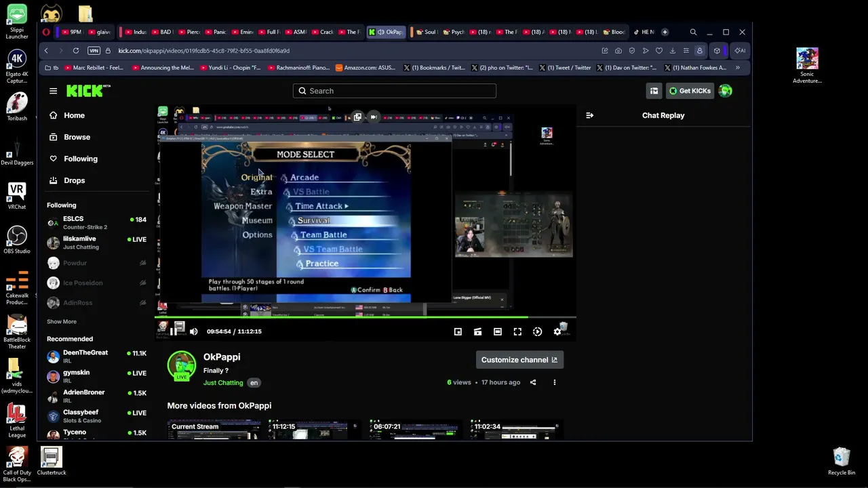Open the Clustertruck desktop icon
Viewport: 868px width, 488px height.
coord(52,461)
